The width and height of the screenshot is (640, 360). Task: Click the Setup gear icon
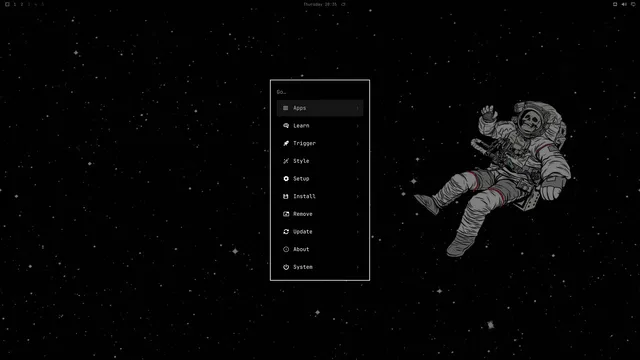tap(286, 179)
